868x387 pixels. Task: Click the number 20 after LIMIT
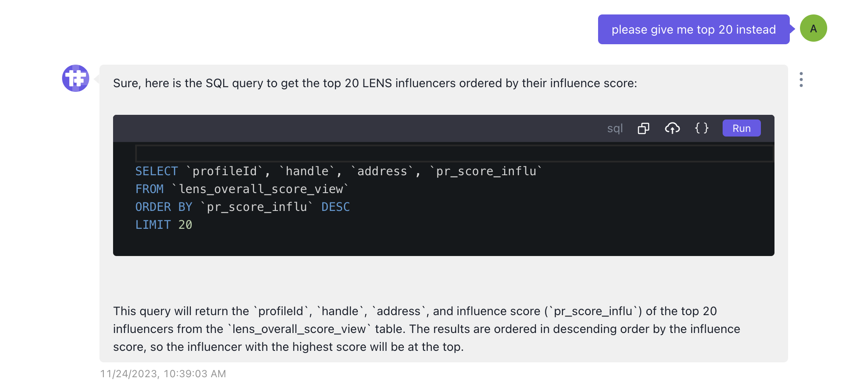(x=185, y=225)
